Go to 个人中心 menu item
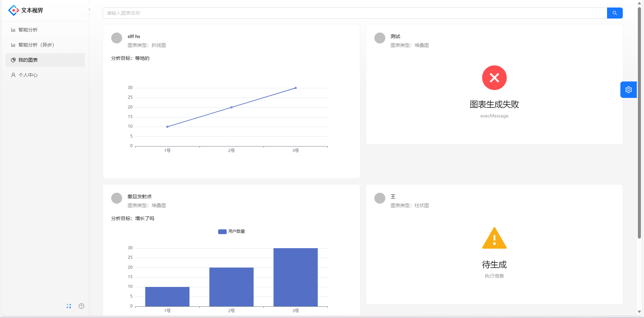This screenshot has height=318, width=644. point(45,75)
